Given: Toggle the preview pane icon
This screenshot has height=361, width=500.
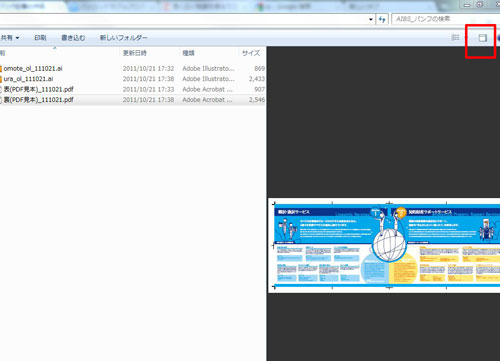Looking at the screenshot, I should pyautogui.click(x=482, y=38).
